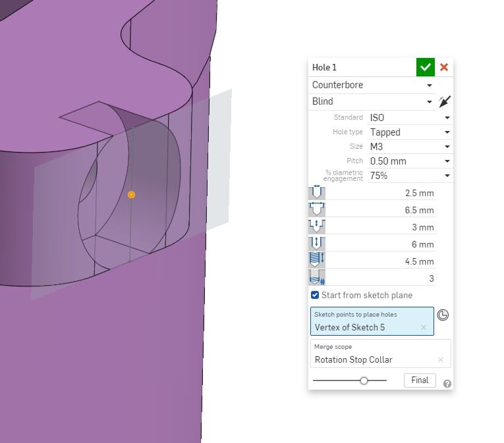
Task: Remove Vertex of Sketch 5 selection
Action: click(424, 327)
